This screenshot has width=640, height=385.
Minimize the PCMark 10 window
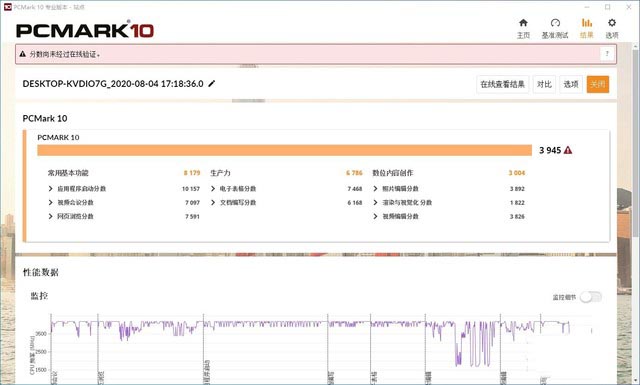(587, 7)
